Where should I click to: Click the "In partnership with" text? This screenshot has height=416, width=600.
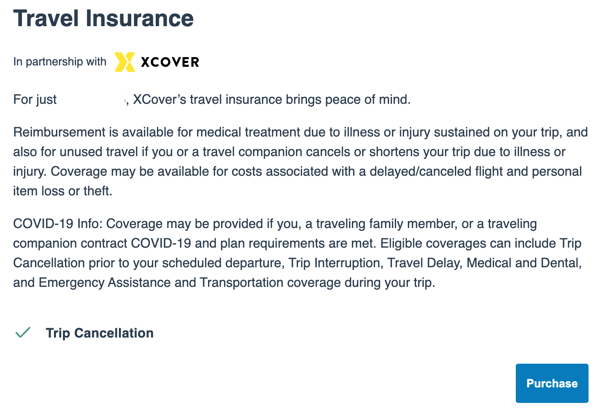pos(60,62)
